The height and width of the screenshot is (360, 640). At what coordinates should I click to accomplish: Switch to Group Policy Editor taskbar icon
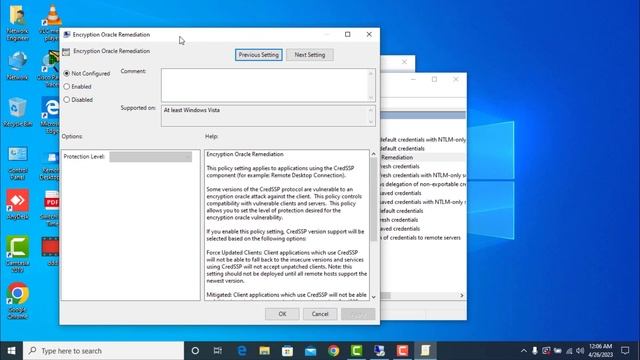click(425, 351)
